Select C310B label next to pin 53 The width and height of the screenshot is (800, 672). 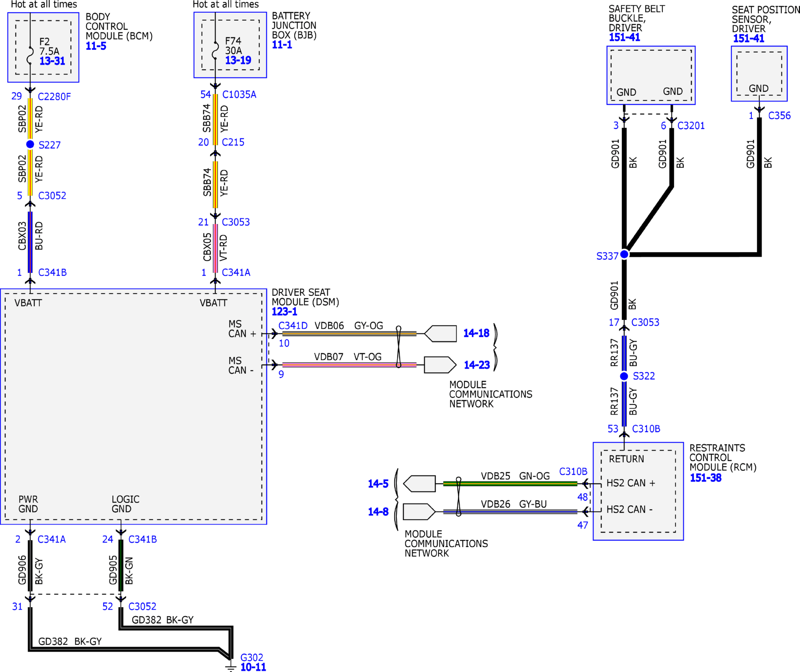[646, 429]
